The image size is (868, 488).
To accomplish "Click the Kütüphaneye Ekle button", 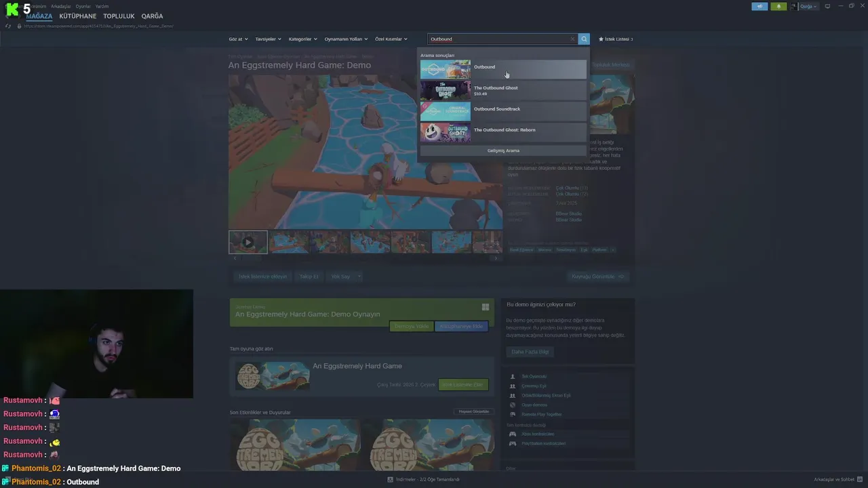I will [462, 326].
